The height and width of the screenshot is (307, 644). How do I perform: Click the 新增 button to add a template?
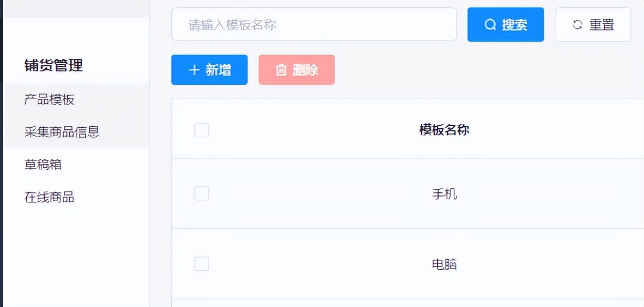[209, 69]
